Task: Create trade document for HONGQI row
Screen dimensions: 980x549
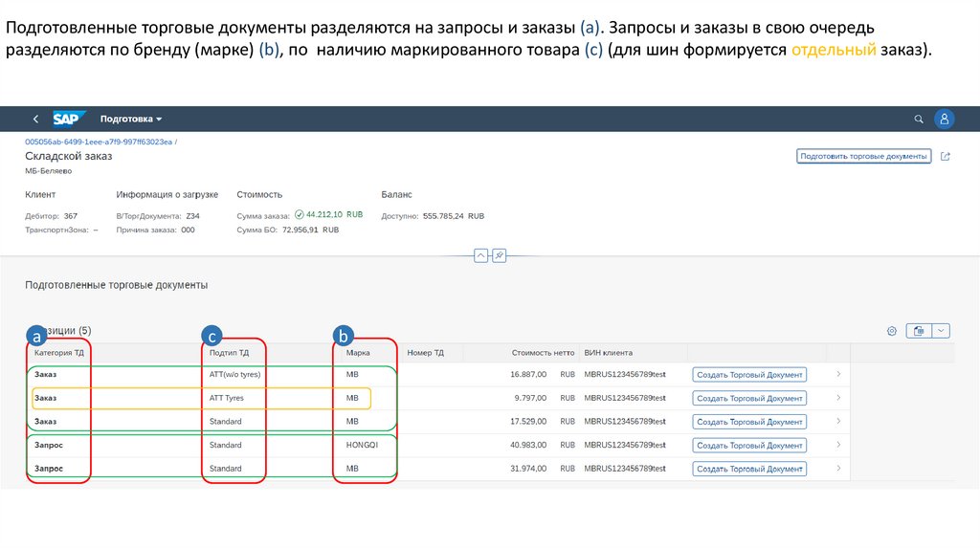Action: (749, 446)
